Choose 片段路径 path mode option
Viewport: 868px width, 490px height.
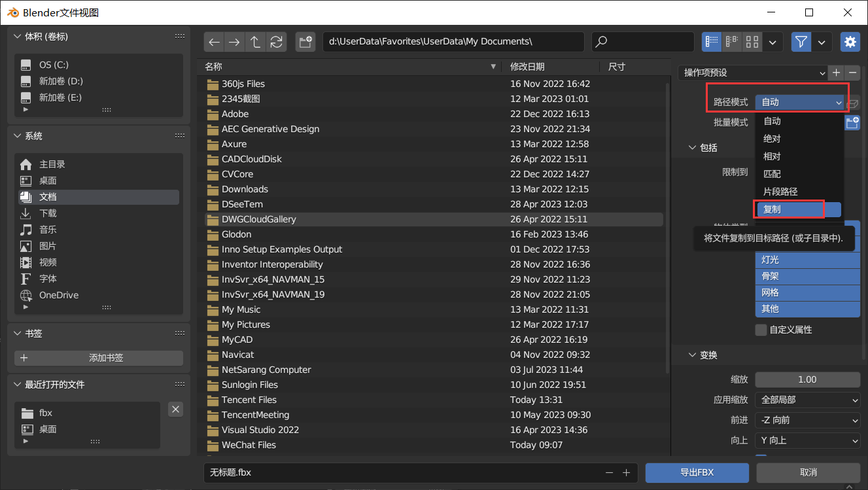point(799,192)
